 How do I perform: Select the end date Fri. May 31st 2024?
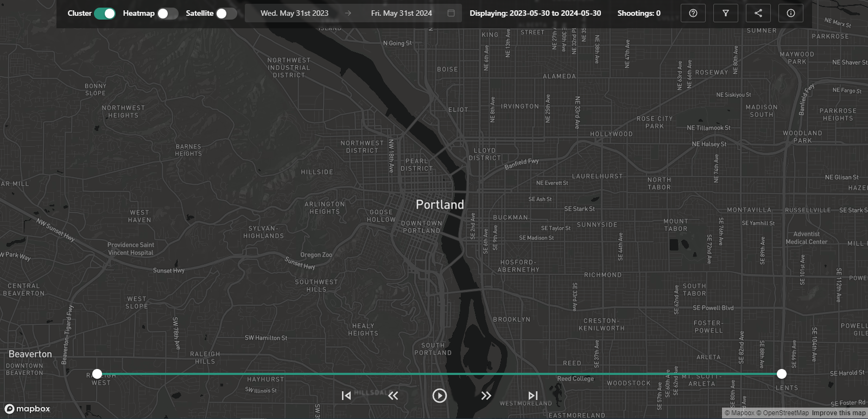pos(401,13)
